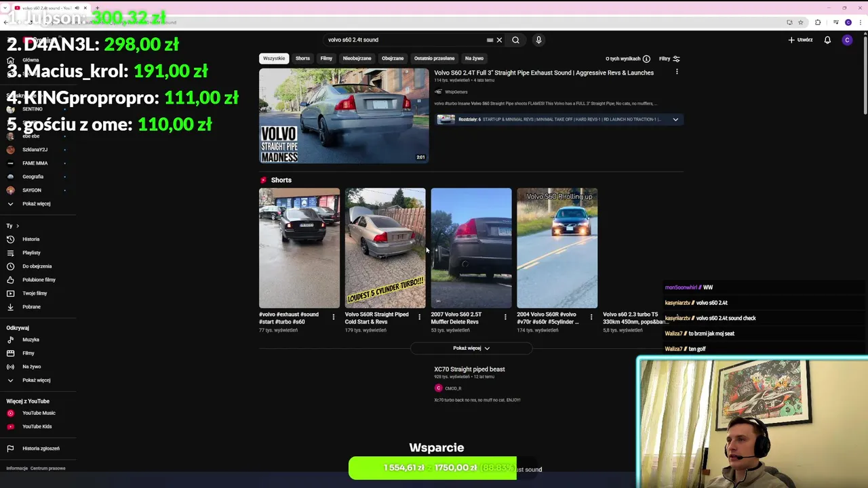868x488 pixels.
Task: Mute the tab via its speaker icon
Action: click(77, 8)
